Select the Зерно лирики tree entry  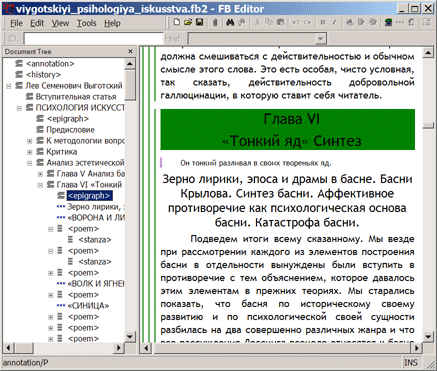96,207
